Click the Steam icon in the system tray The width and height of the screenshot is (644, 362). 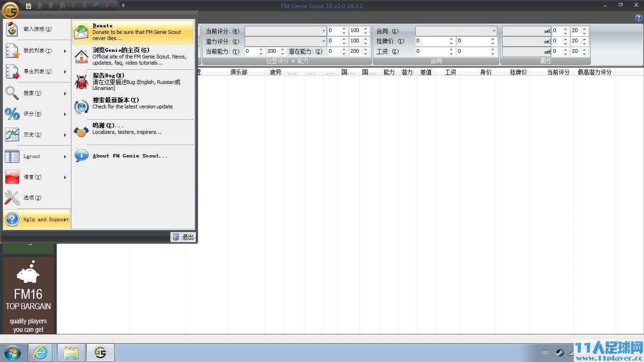click(560, 353)
